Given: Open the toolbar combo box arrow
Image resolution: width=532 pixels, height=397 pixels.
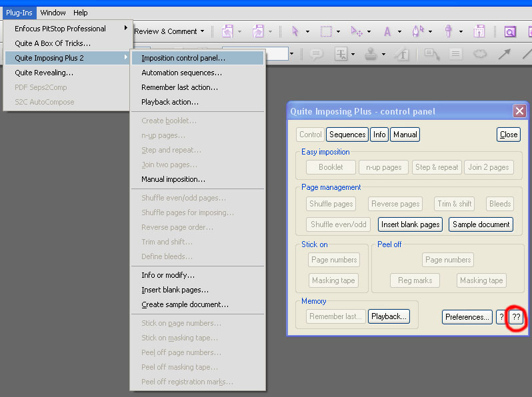Looking at the screenshot, I should pos(291,54).
